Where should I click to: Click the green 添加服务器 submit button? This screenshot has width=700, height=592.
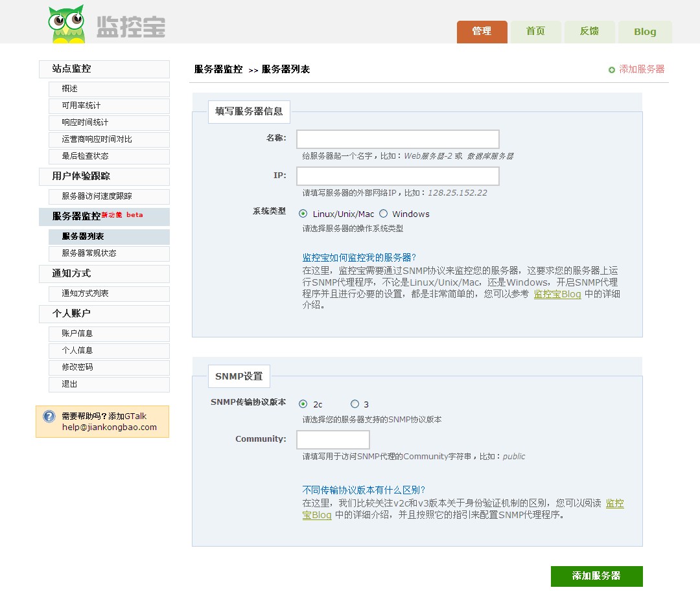click(x=596, y=576)
